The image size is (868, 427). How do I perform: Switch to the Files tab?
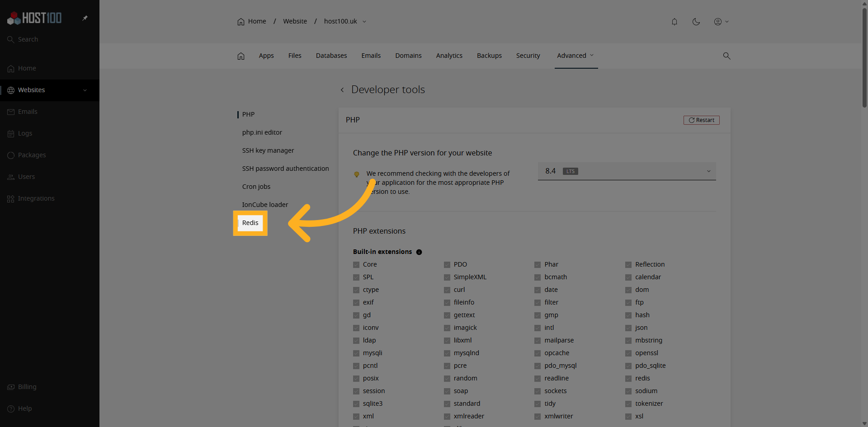point(295,56)
